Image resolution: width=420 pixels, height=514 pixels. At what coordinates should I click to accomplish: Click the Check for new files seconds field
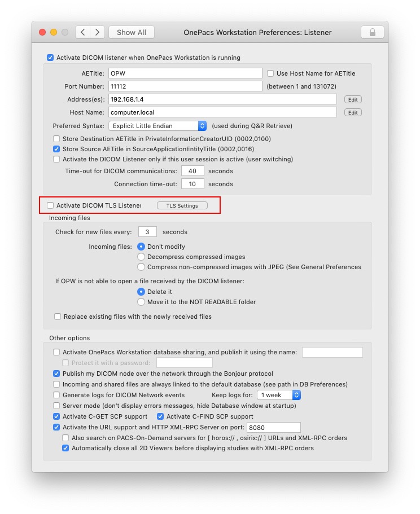coord(147,232)
